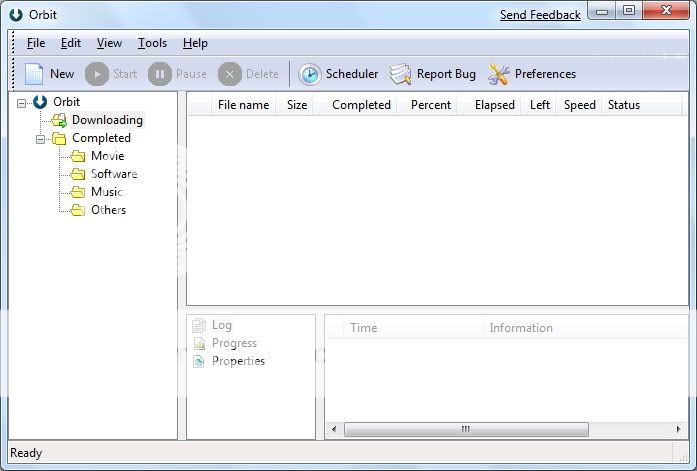Click the Properties page icon
The image size is (697, 471).
click(x=199, y=361)
